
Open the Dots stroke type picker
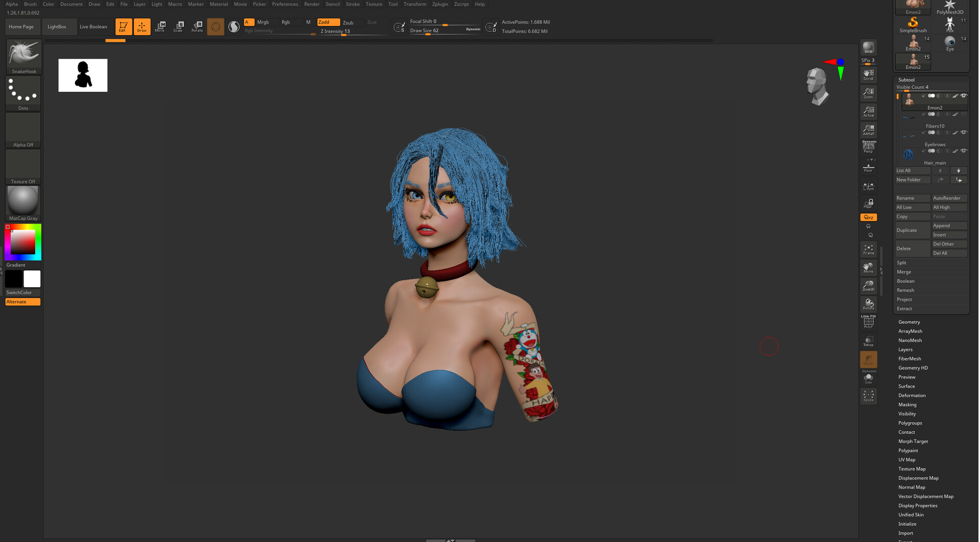point(23,91)
